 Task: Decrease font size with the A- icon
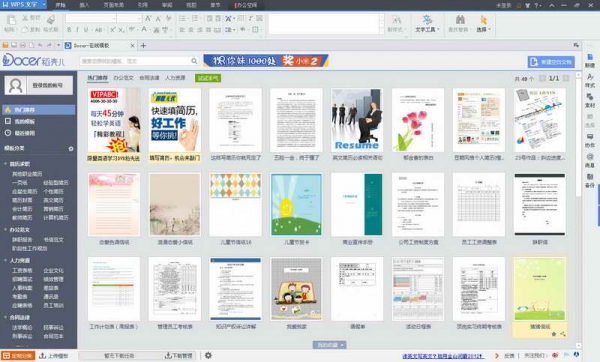[158, 18]
